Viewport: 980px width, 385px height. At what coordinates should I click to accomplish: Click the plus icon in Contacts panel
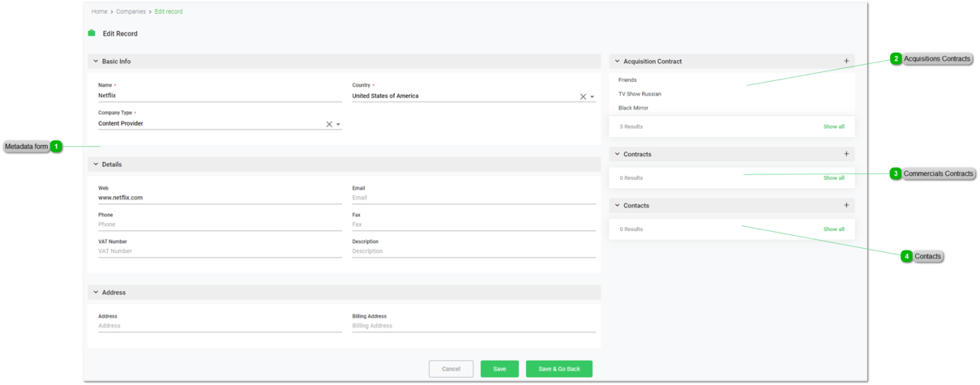(846, 206)
